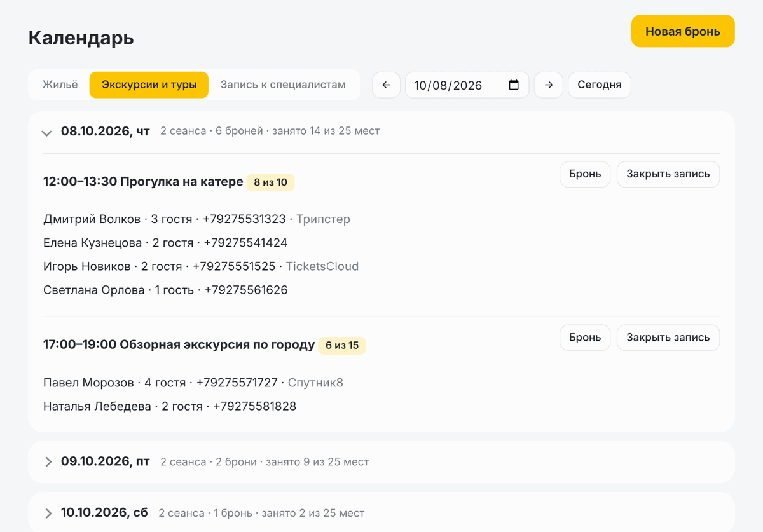Image resolution: width=763 pixels, height=532 pixels.
Task: Jump to today with Сегодня button
Action: point(600,85)
